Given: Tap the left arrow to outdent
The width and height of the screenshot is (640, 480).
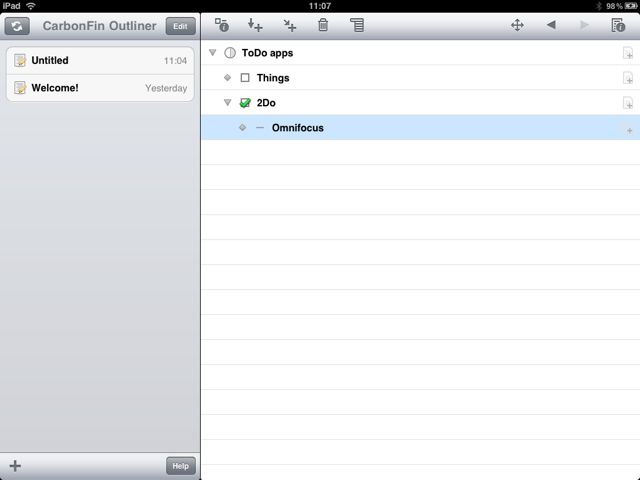Looking at the screenshot, I should pos(551,25).
